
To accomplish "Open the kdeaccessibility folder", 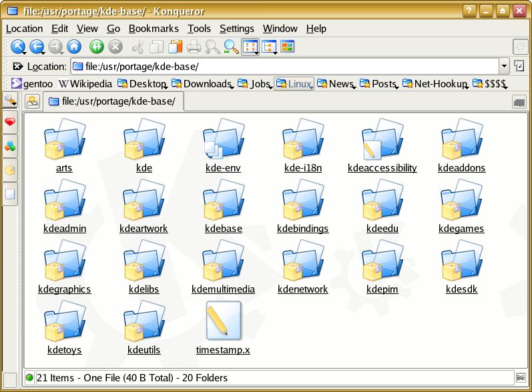I will point(382,146).
